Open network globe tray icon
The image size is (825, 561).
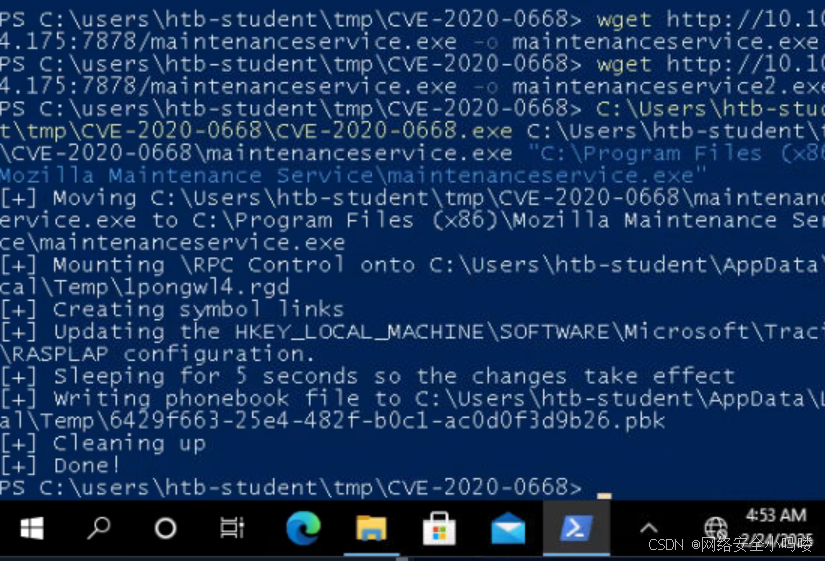[x=716, y=528]
